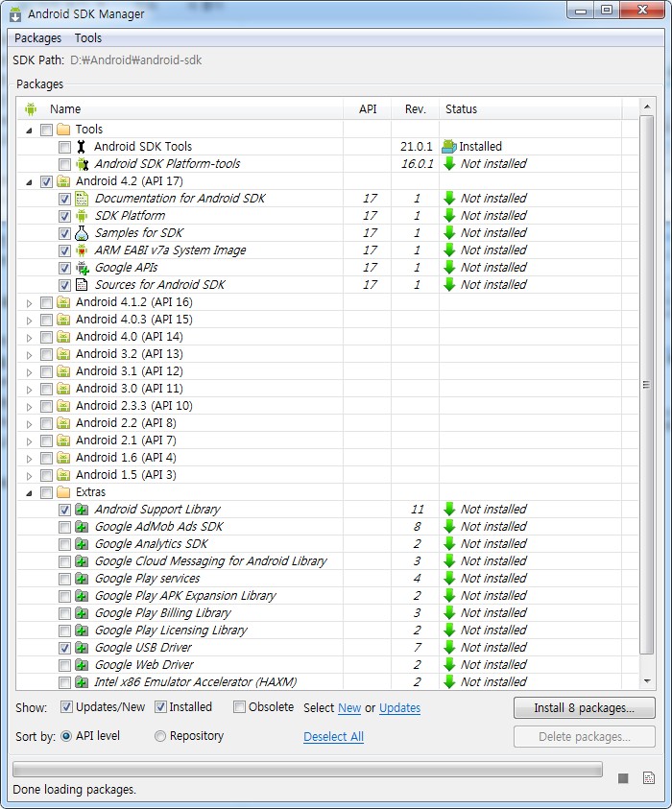672x809 pixels.
Task: Collapse the Android 4.2 (API 17) group
Action: (x=30, y=182)
